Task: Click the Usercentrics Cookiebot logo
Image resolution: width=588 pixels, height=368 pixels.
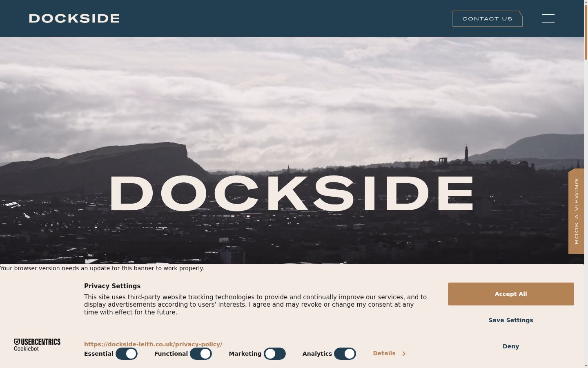Action: (x=37, y=345)
